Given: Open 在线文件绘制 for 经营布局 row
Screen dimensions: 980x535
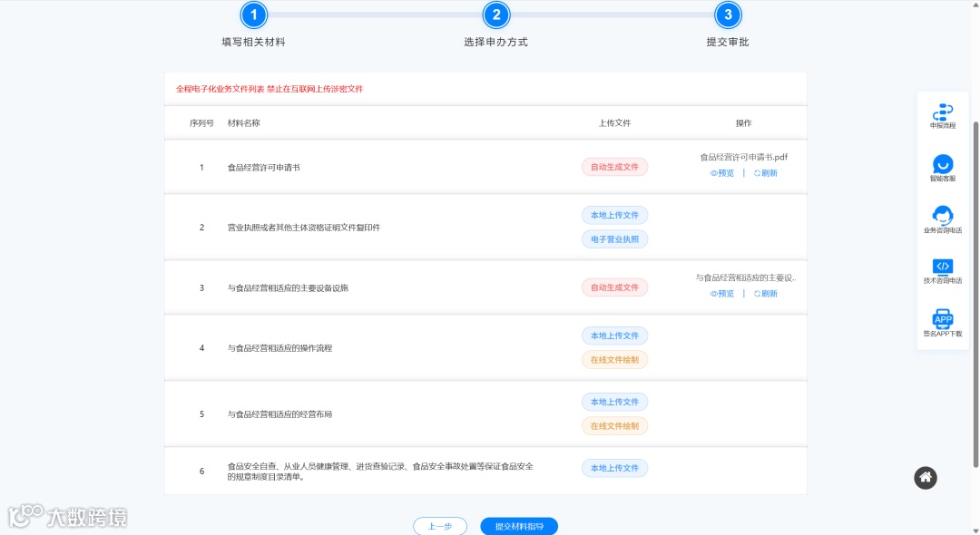Looking at the screenshot, I should (x=614, y=425).
